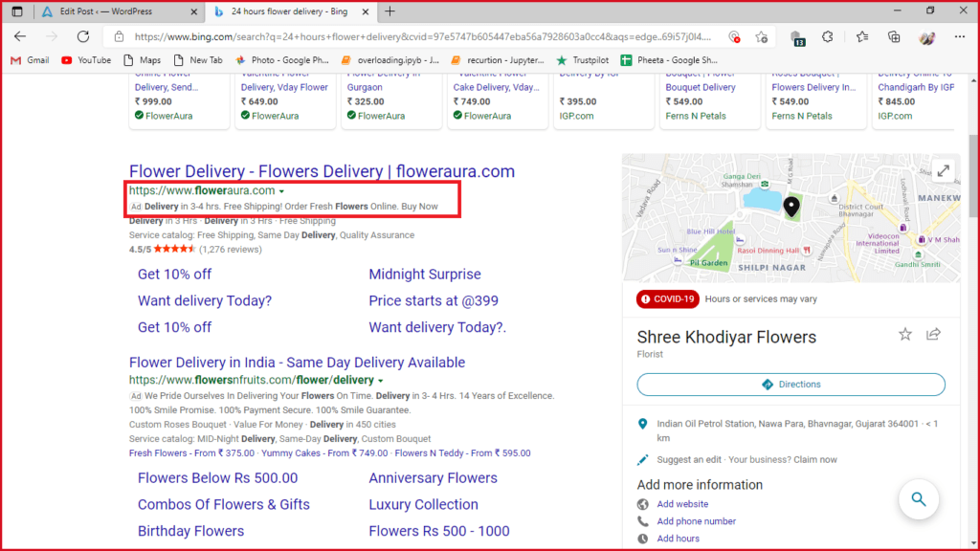Add this page to favorites star
The width and height of the screenshot is (980, 551).
point(761,37)
